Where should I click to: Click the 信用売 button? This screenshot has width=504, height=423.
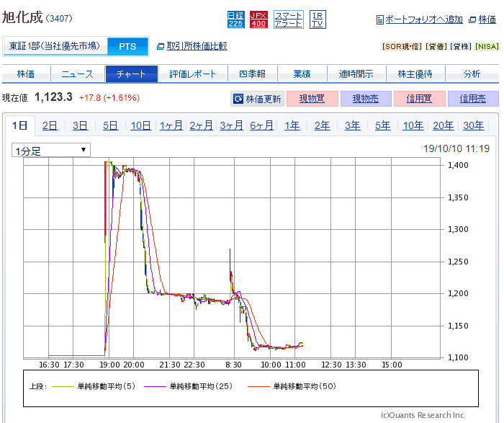point(473,99)
